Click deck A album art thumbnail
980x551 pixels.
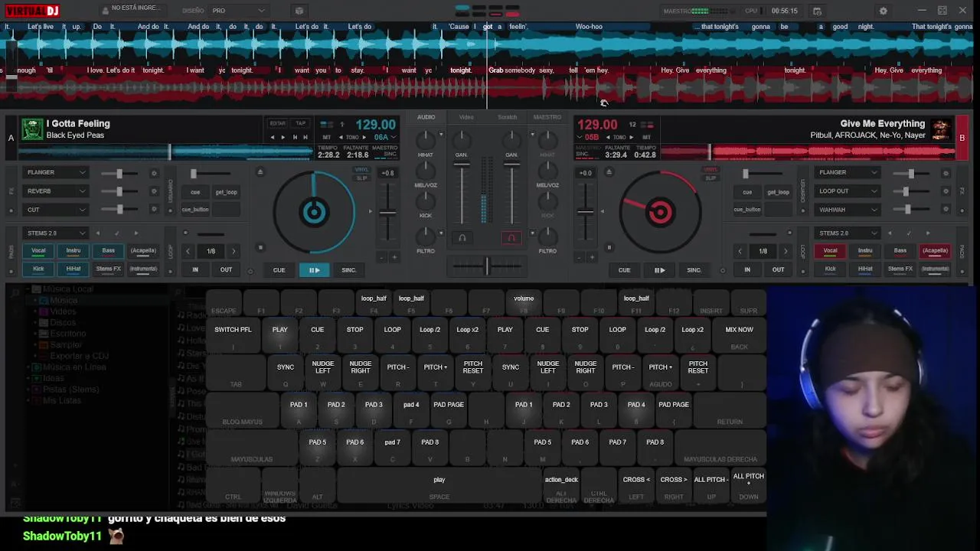tap(32, 129)
